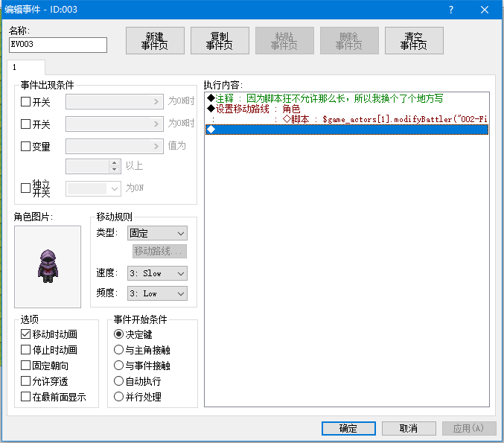Switch to event page tab 1

tap(26, 67)
